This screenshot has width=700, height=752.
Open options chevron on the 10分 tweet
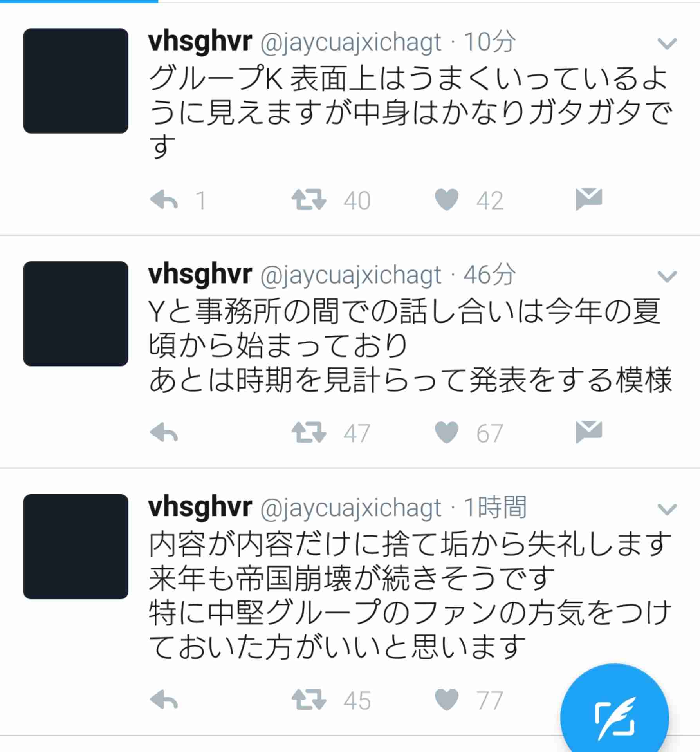pos(667,43)
